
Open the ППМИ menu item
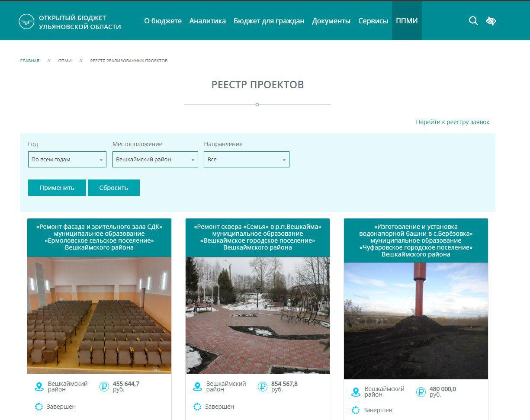pyautogui.click(x=407, y=21)
